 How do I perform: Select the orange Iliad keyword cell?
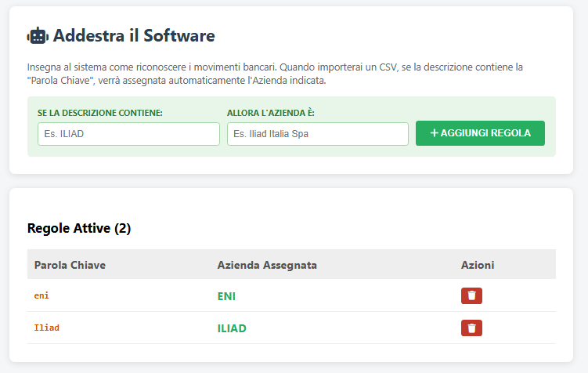pos(47,328)
